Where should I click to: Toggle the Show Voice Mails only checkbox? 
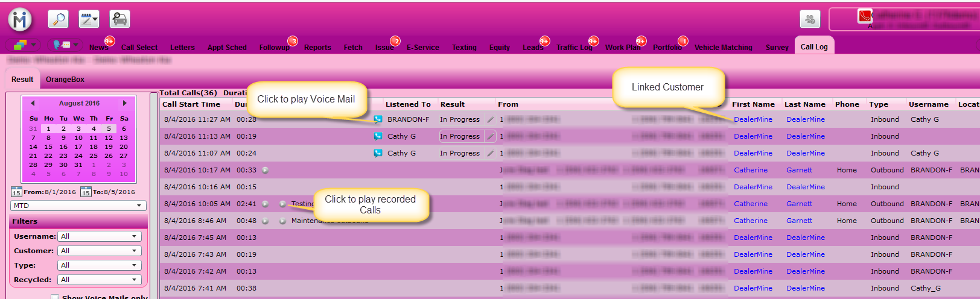55,297
